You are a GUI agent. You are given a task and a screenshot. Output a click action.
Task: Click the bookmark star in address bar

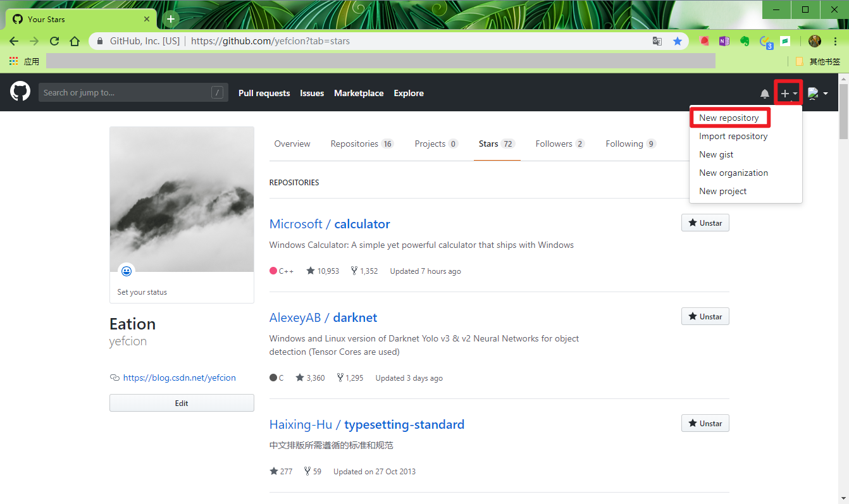click(x=678, y=41)
